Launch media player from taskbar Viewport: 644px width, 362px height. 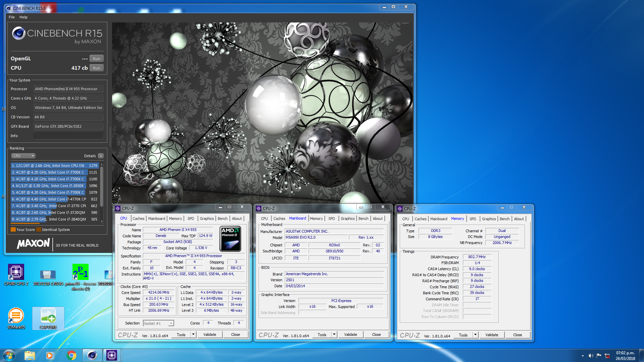point(50,355)
